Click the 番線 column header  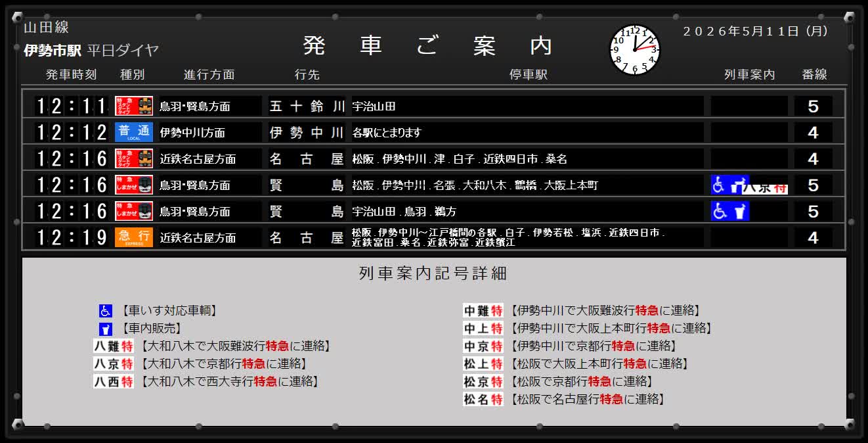tap(814, 75)
